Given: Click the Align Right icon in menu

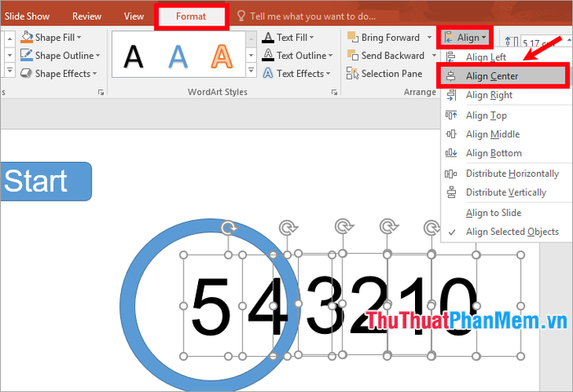Looking at the screenshot, I should [x=451, y=95].
